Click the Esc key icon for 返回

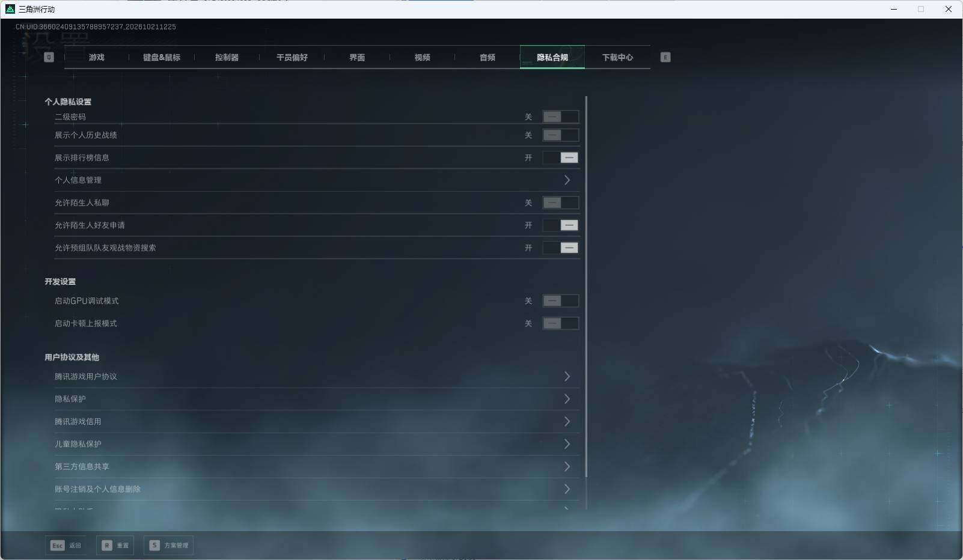tap(58, 546)
